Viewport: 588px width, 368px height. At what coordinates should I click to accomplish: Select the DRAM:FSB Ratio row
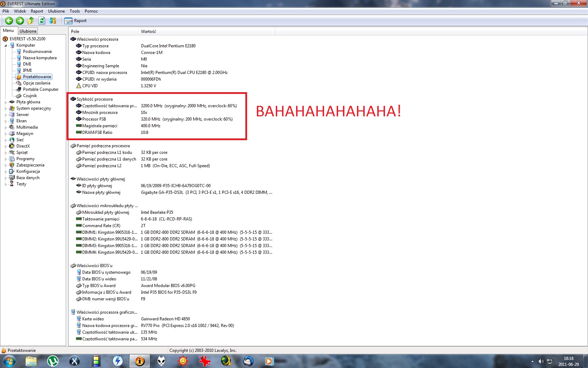tap(171, 132)
